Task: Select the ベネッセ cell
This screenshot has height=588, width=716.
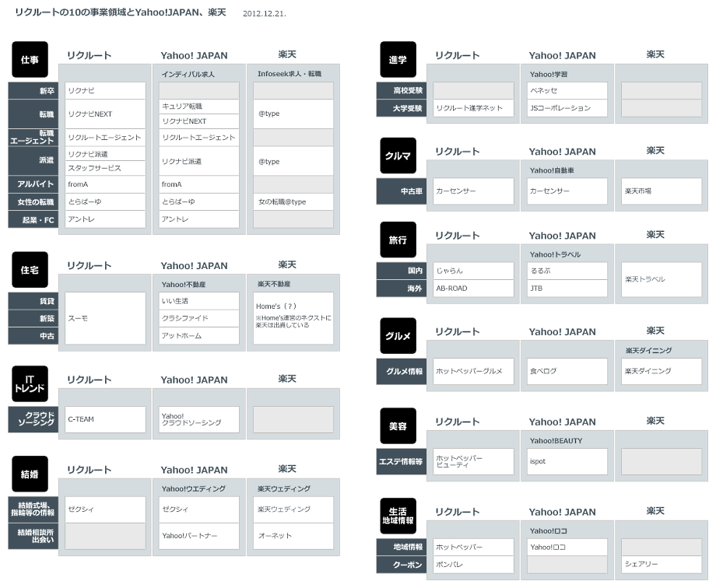Action: 567,91
